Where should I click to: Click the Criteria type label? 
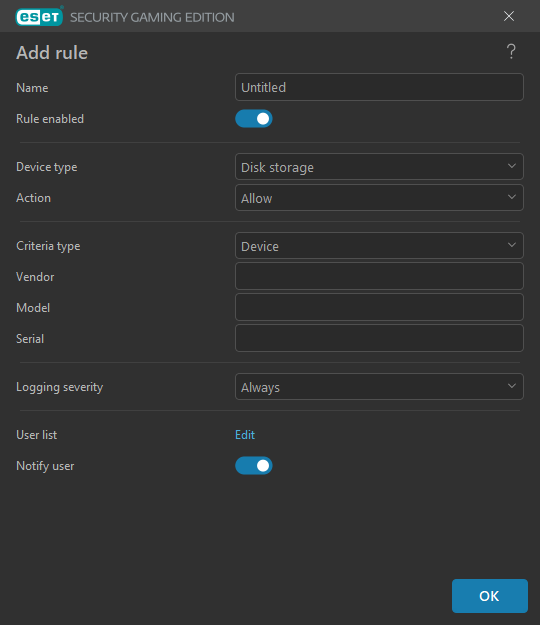click(x=48, y=246)
